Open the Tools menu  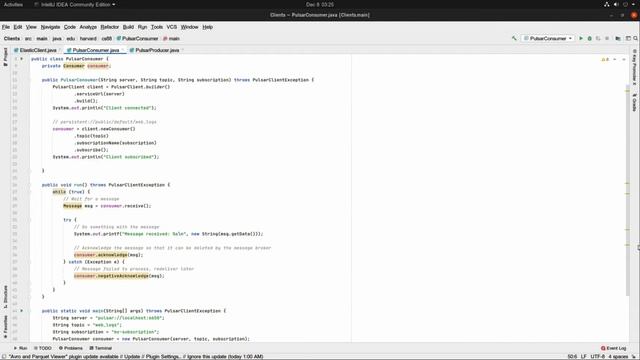tap(157, 27)
